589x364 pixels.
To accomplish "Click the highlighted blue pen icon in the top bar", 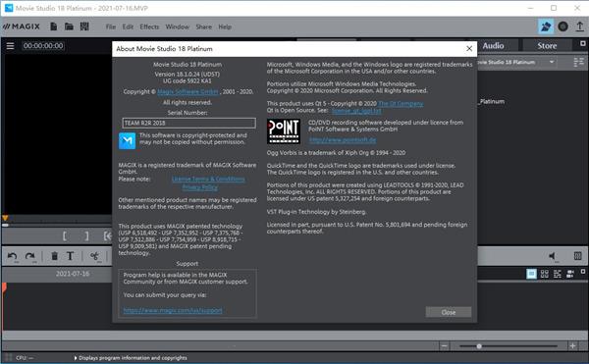I will tap(546, 26).
